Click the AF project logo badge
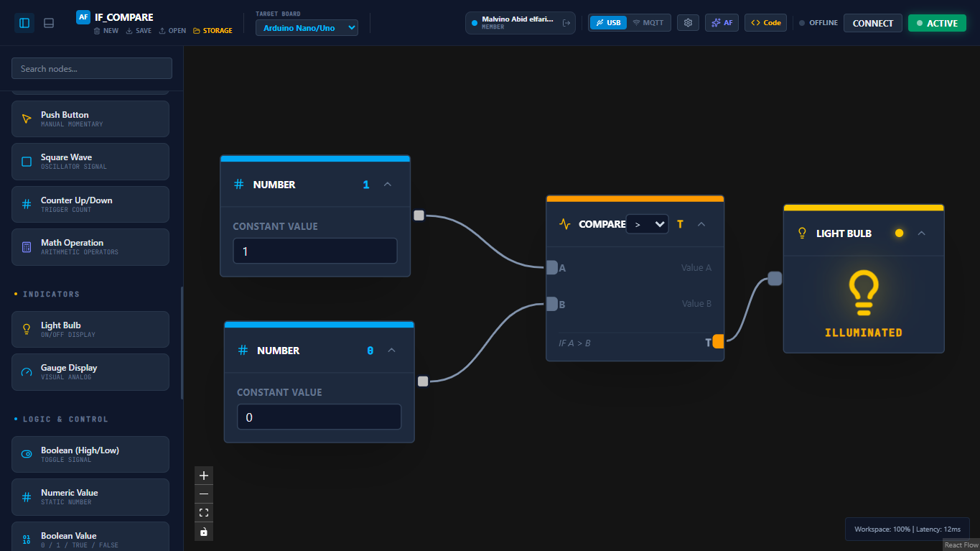The width and height of the screenshot is (980, 551). (x=83, y=17)
